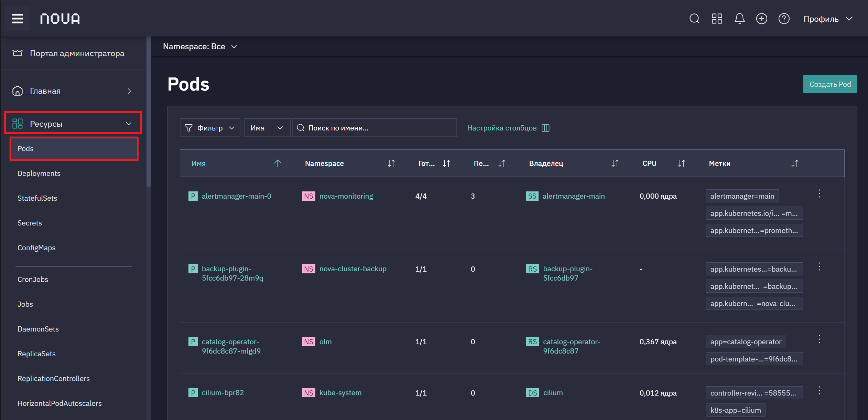Focus the Поиск по имени search field
The width and height of the screenshot is (868, 420).
click(374, 128)
